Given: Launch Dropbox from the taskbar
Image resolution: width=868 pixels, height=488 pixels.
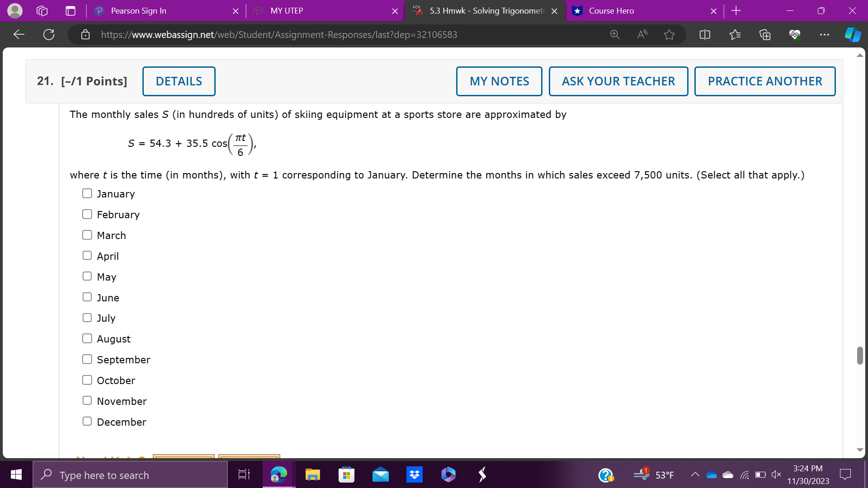Looking at the screenshot, I should [414, 474].
